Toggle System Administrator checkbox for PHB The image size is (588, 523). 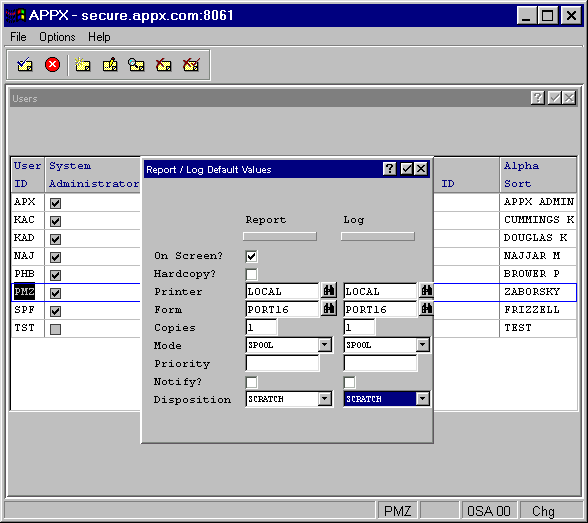click(56, 275)
